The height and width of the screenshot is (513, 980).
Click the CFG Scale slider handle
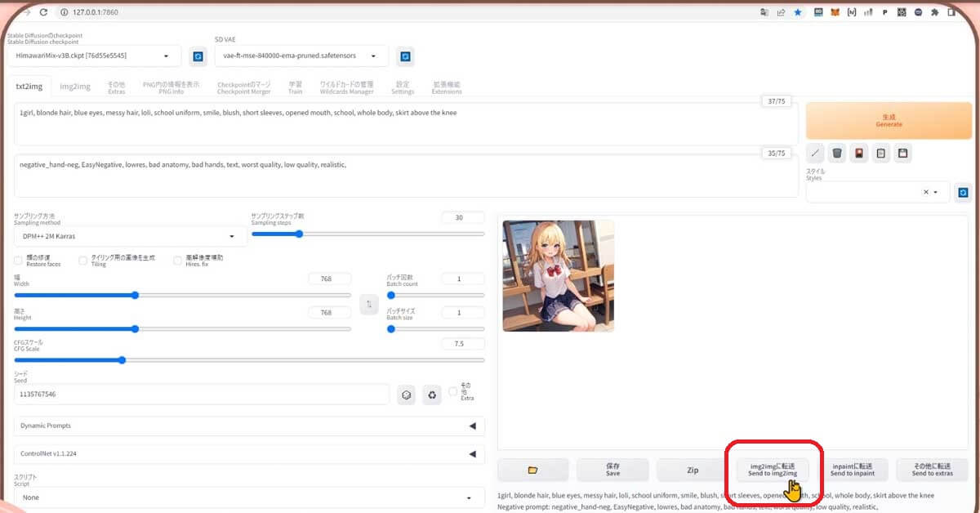(x=122, y=359)
